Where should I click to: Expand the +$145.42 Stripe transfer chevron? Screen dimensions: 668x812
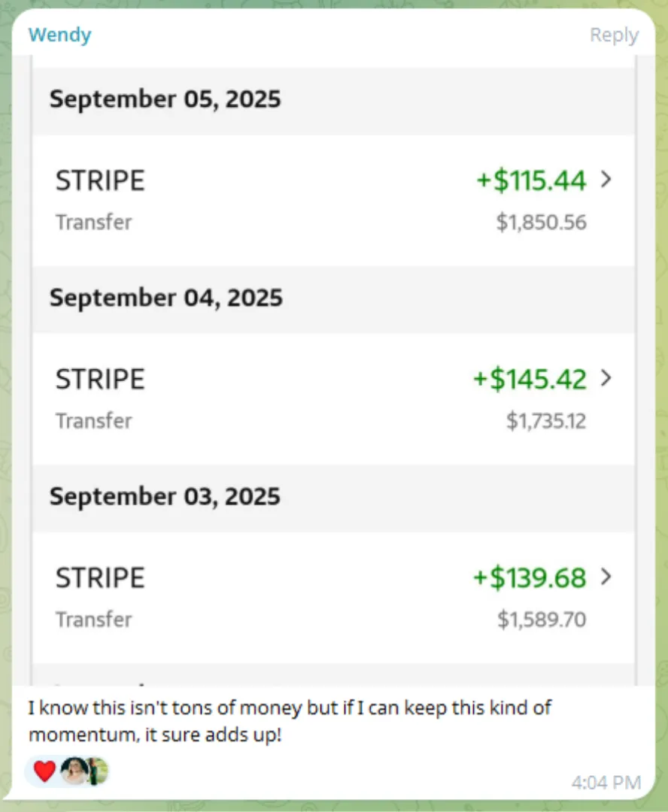606,378
